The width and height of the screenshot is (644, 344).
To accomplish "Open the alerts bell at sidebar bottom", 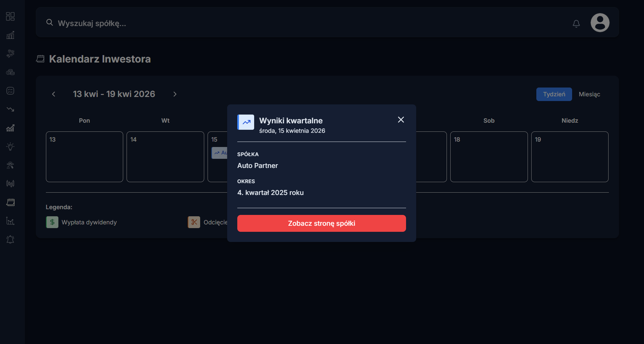I will pyautogui.click(x=10, y=240).
